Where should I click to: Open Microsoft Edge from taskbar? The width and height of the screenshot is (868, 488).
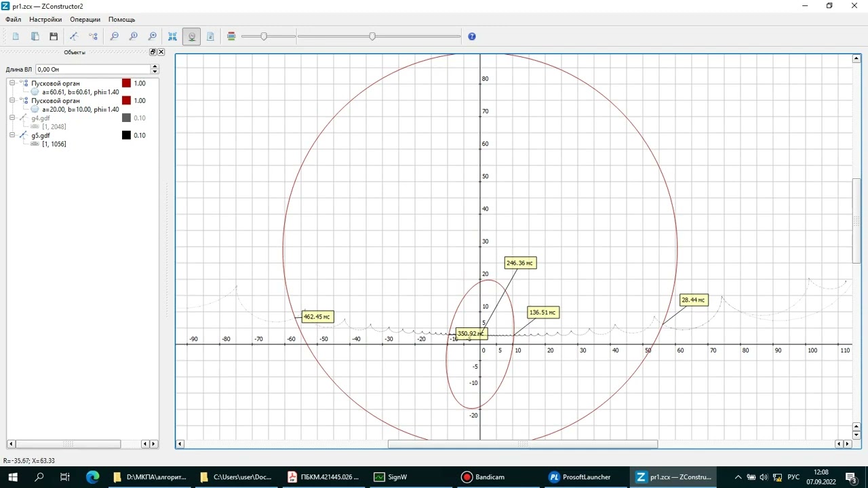[x=93, y=477]
